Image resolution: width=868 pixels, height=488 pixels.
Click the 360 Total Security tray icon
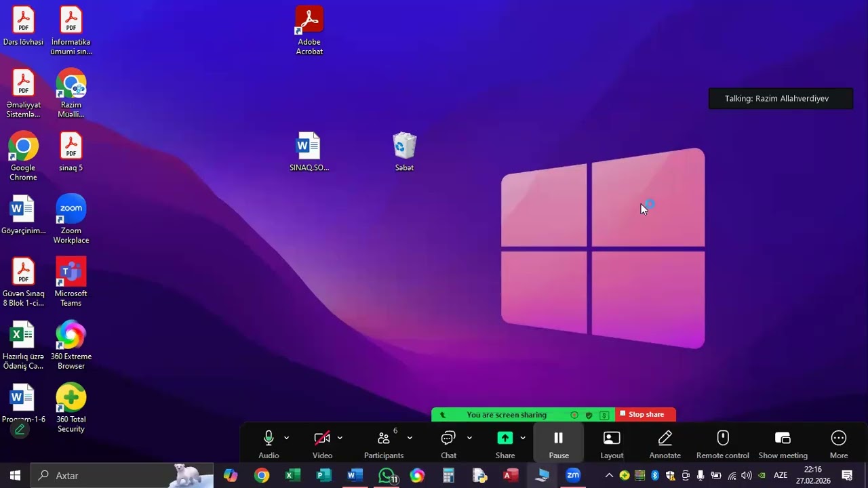point(625,476)
